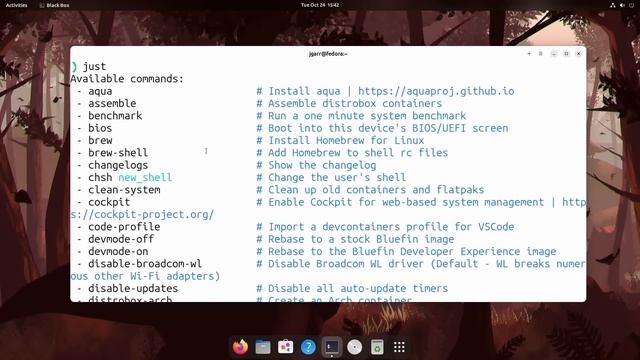Maximize the Black Box terminal window
Screen dimensions: 640x360
point(566,53)
